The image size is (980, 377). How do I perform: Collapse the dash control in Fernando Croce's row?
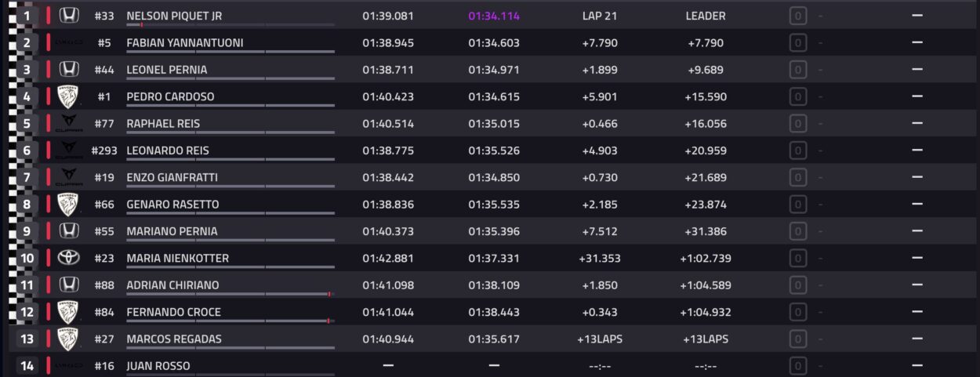tap(916, 312)
